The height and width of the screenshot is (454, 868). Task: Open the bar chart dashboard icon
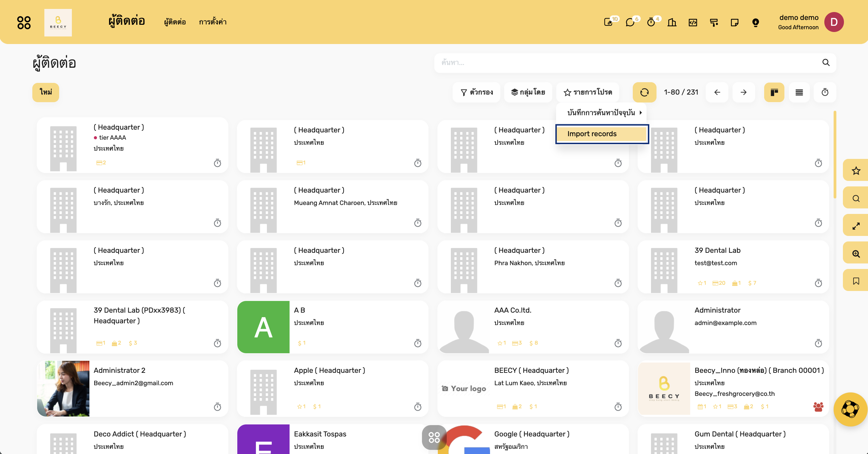click(672, 22)
